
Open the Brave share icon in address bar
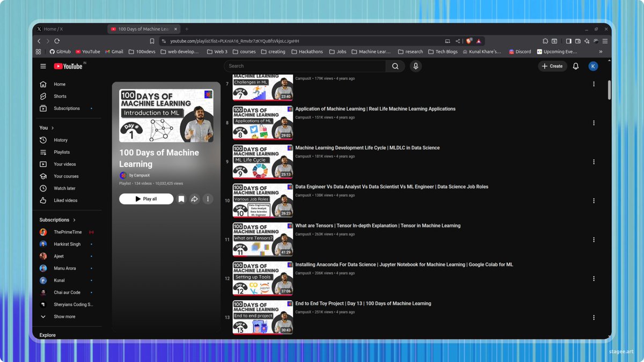[x=458, y=41]
